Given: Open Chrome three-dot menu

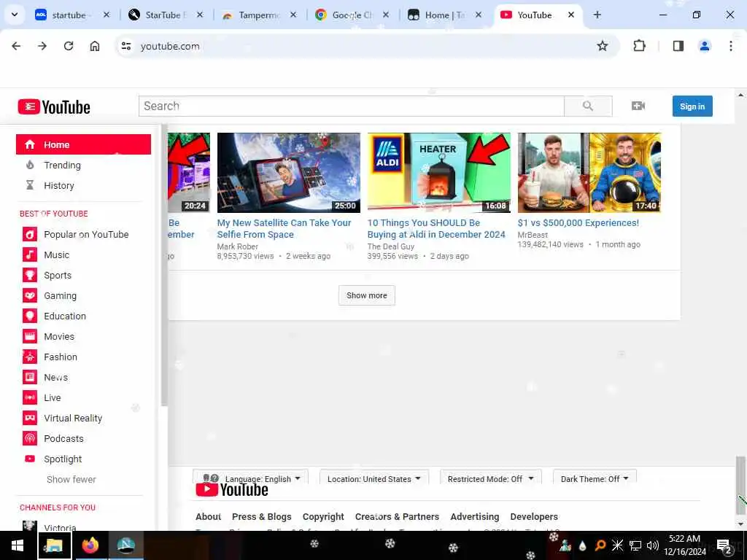Looking at the screenshot, I should [x=730, y=46].
